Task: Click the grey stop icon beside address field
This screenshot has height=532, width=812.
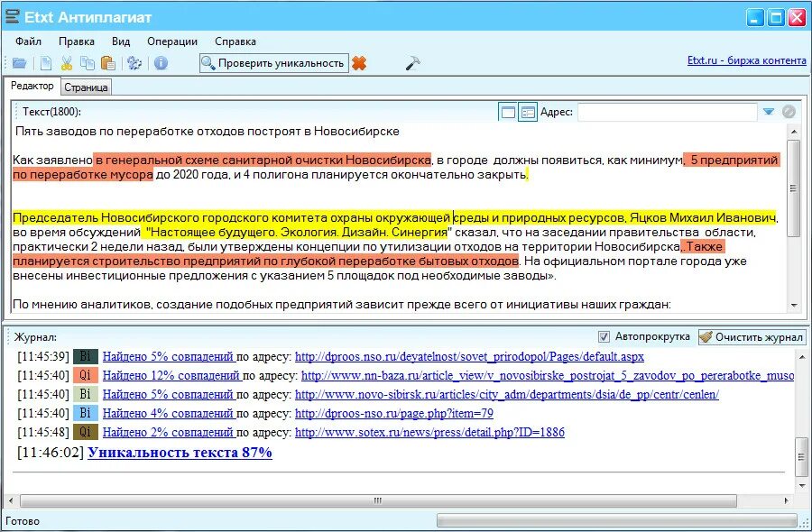Action: point(789,111)
